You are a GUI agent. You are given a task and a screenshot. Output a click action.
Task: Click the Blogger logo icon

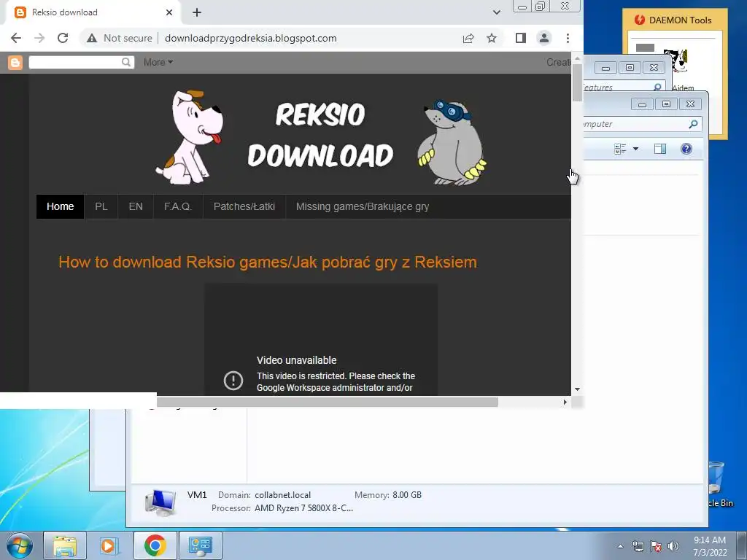(x=15, y=63)
